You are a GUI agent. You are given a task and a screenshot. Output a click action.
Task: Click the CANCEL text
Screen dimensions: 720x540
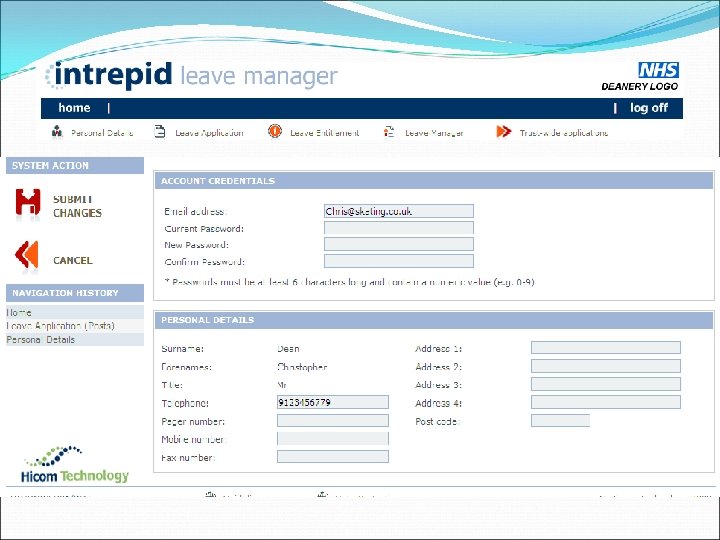[73, 260]
